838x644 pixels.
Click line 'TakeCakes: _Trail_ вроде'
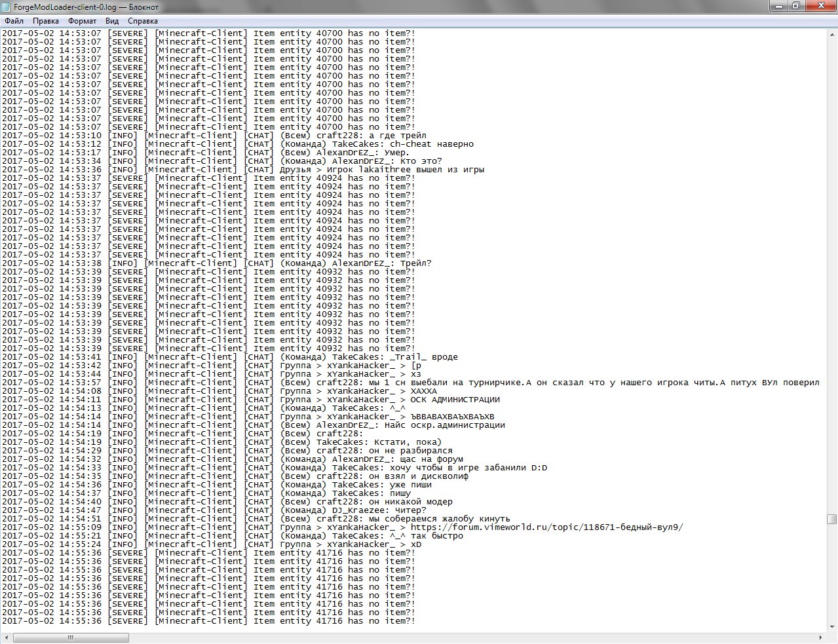coord(229,357)
